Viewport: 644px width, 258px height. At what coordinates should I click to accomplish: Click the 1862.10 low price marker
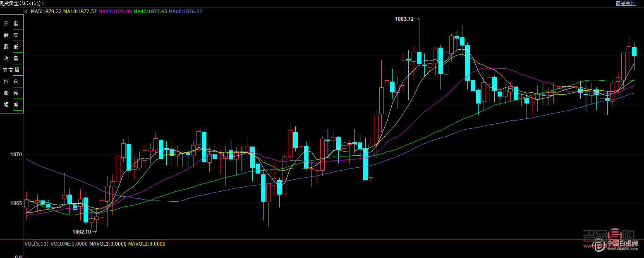coord(82,231)
